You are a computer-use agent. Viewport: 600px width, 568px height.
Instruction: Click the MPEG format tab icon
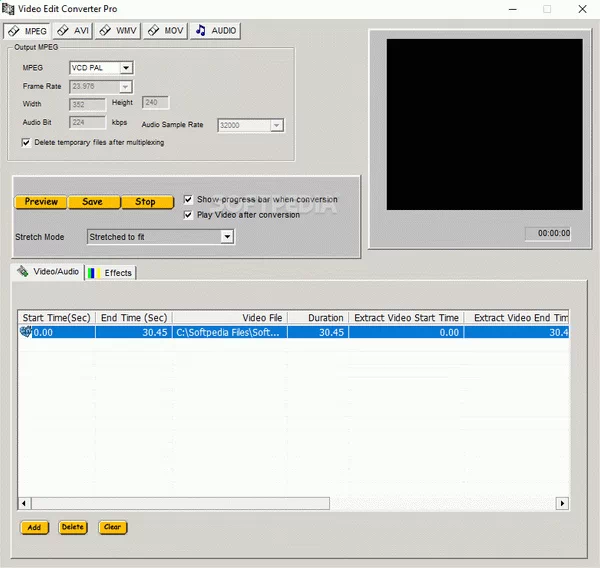click(14, 31)
